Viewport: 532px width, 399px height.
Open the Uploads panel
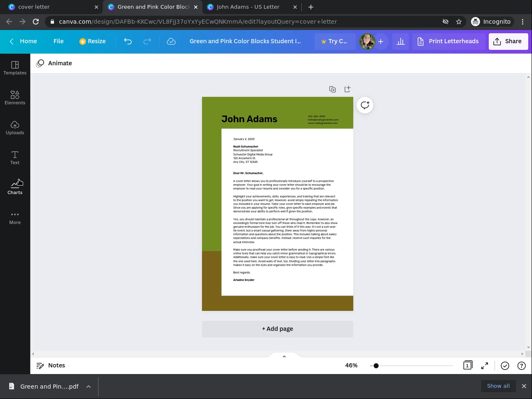click(x=15, y=128)
